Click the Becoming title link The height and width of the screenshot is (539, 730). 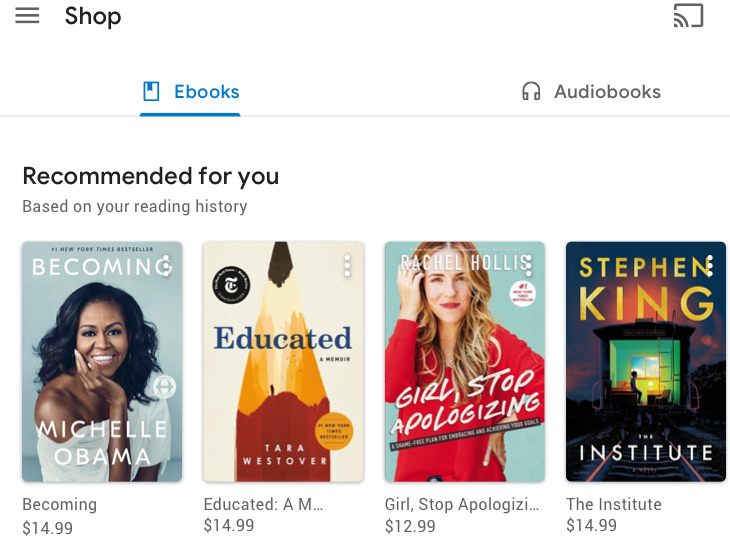(60, 504)
